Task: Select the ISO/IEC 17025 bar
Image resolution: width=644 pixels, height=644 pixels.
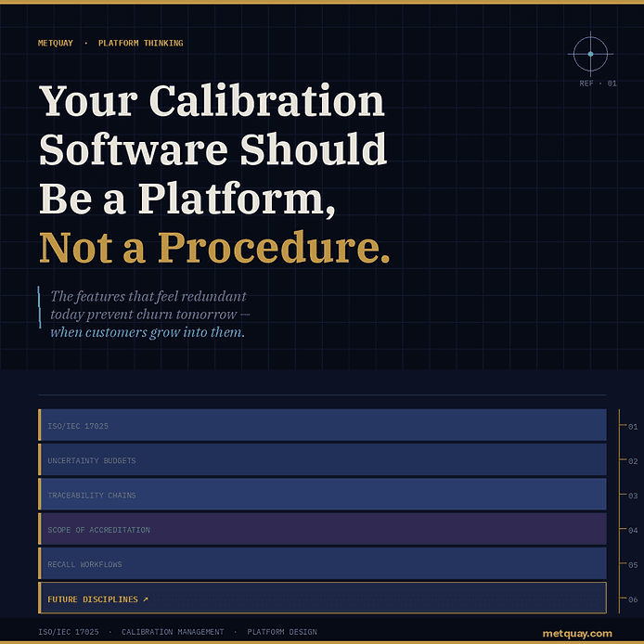Action: click(x=322, y=425)
